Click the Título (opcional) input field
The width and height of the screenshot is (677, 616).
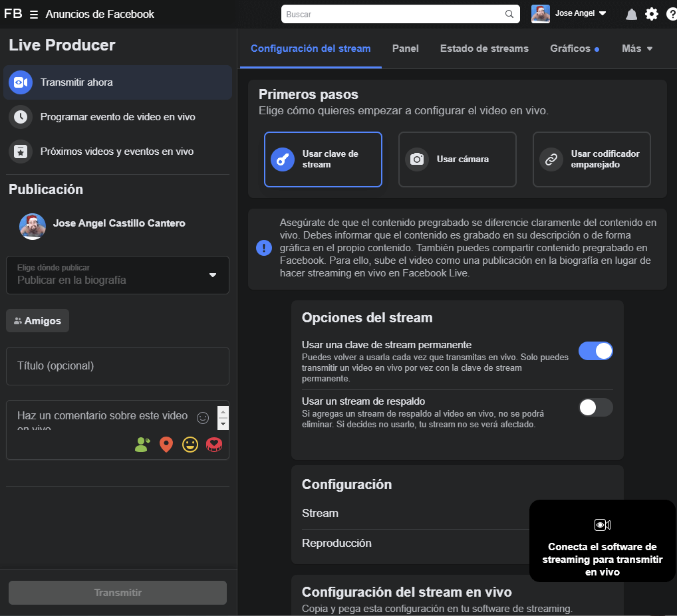(x=118, y=365)
